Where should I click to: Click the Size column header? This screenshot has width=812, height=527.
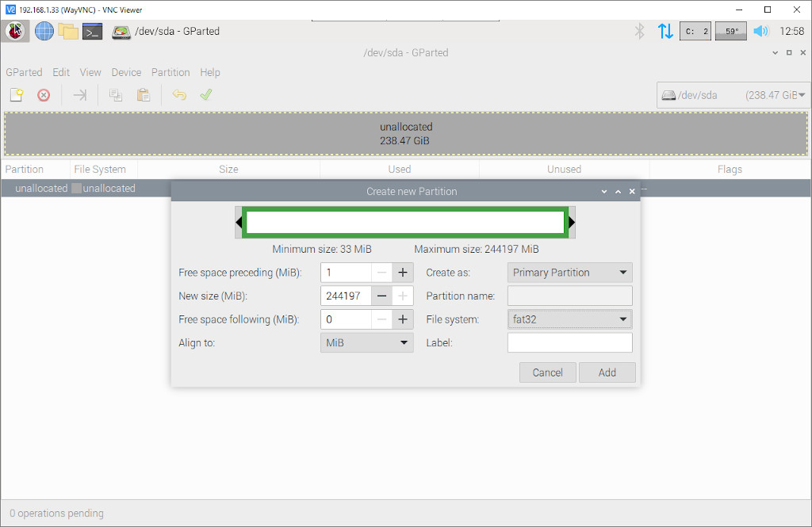coord(228,170)
